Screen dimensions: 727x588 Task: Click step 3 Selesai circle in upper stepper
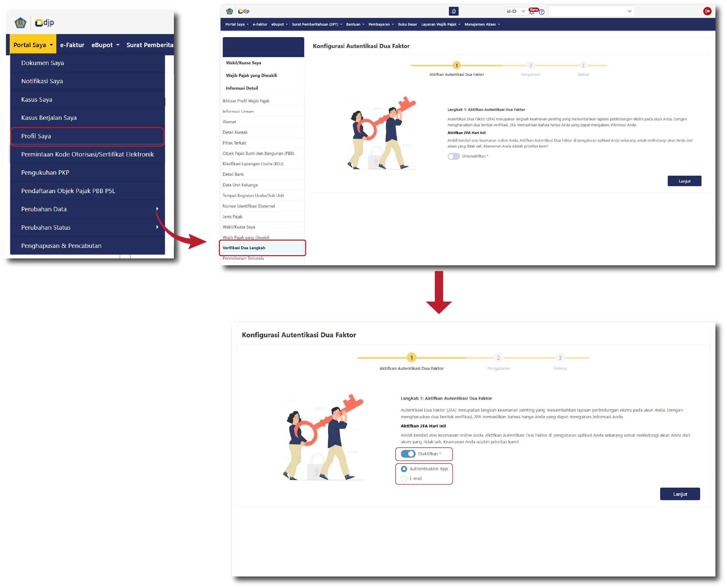pyautogui.click(x=583, y=65)
